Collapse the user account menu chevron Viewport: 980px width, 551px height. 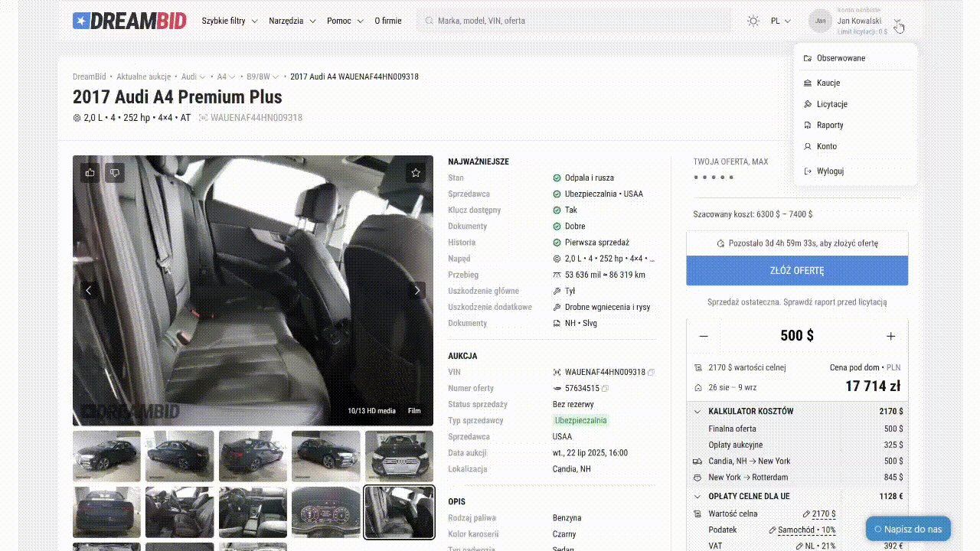click(x=898, y=21)
